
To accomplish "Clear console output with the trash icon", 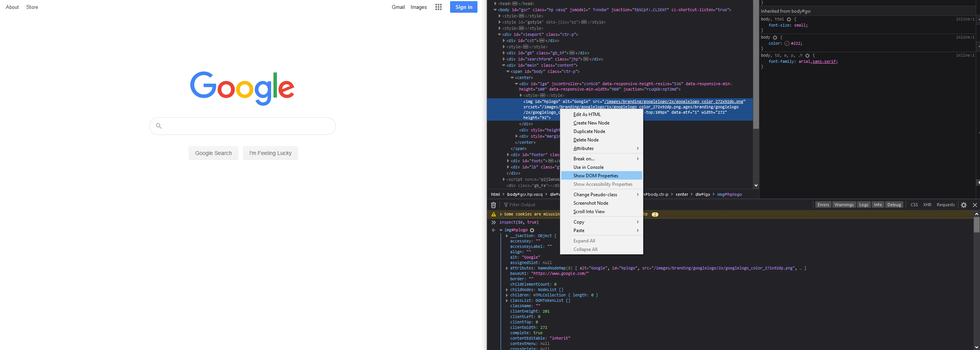I will point(493,205).
